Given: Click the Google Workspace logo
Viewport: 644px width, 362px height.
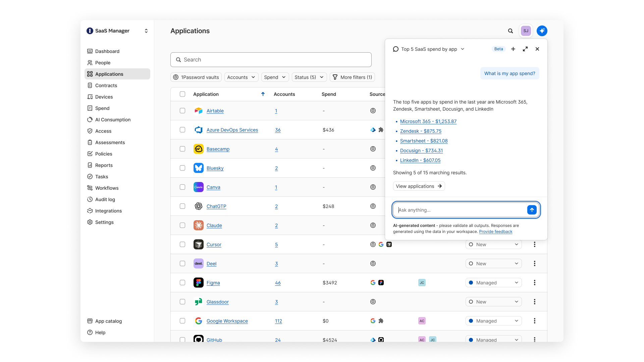Looking at the screenshot, I should (199, 321).
